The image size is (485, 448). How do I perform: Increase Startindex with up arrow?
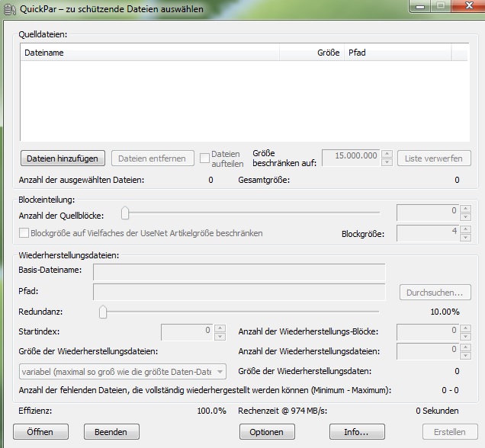pyautogui.click(x=220, y=328)
